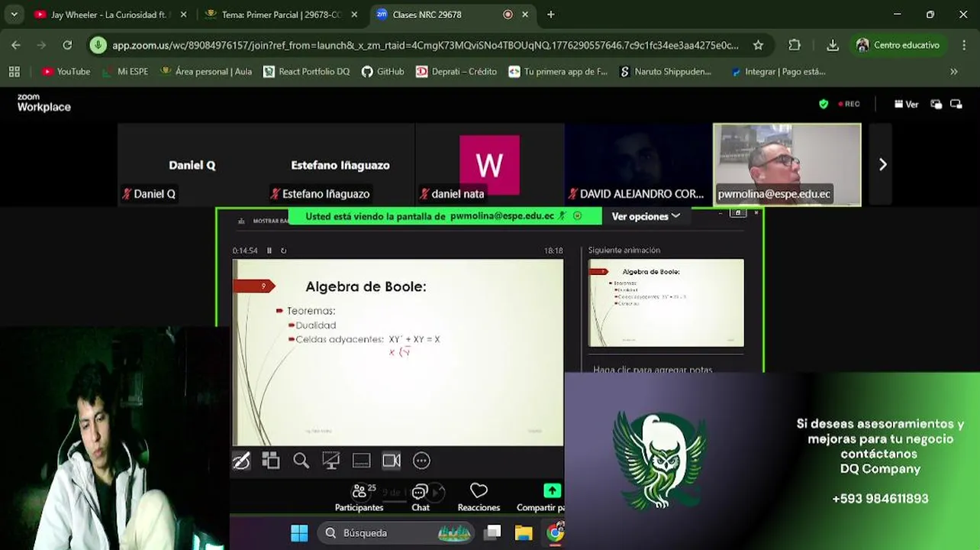This screenshot has height=550, width=980.
Task: Expand the Ver opciones dropdown
Action: (x=645, y=216)
